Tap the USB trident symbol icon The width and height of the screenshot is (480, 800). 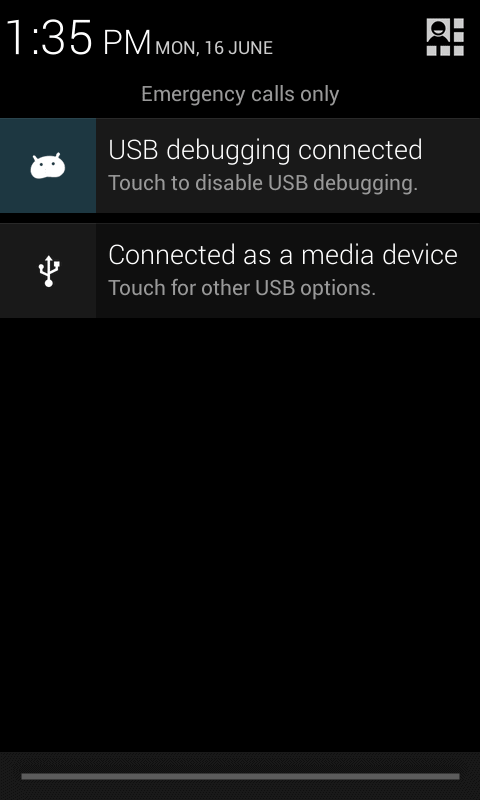[x=49, y=271]
